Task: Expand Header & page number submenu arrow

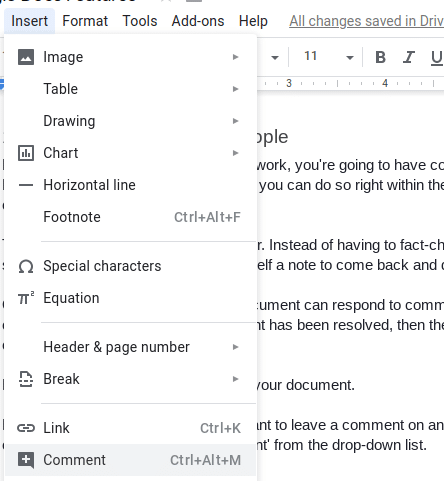Action: (236, 347)
